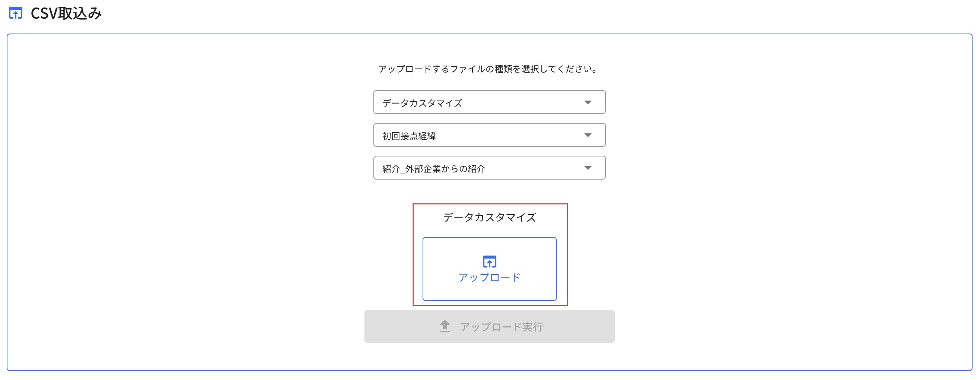Click the red-outlined upload section
The height and width of the screenshot is (380, 980).
tap(489, 255)
